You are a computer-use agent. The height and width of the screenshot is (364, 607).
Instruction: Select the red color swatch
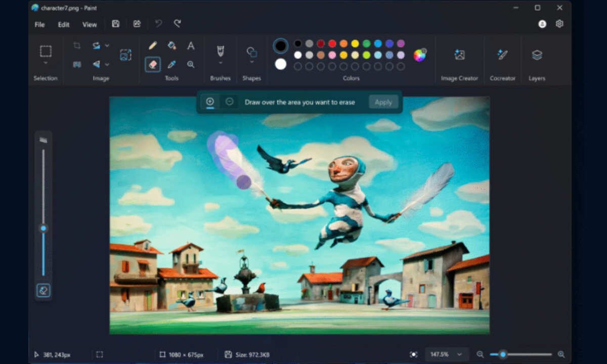click(331, 43)
